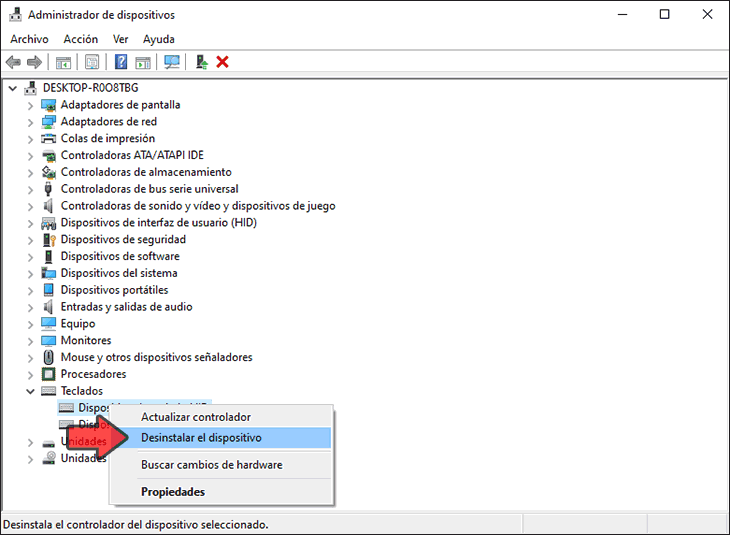730x535 pixels.
Task: Click the show/hide console tree icon
Action: tap(63, 62)
